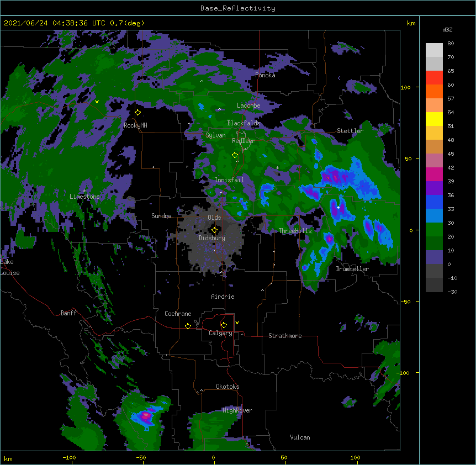The width and height of the screenshot is (476, 465).
Task: Click the Sundre label
Action: 161,216
